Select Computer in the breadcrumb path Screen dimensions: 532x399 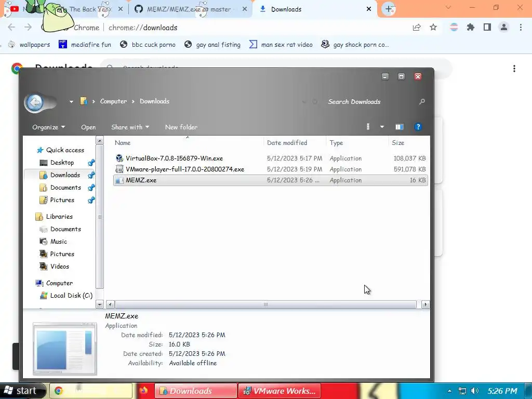[113, 101]
